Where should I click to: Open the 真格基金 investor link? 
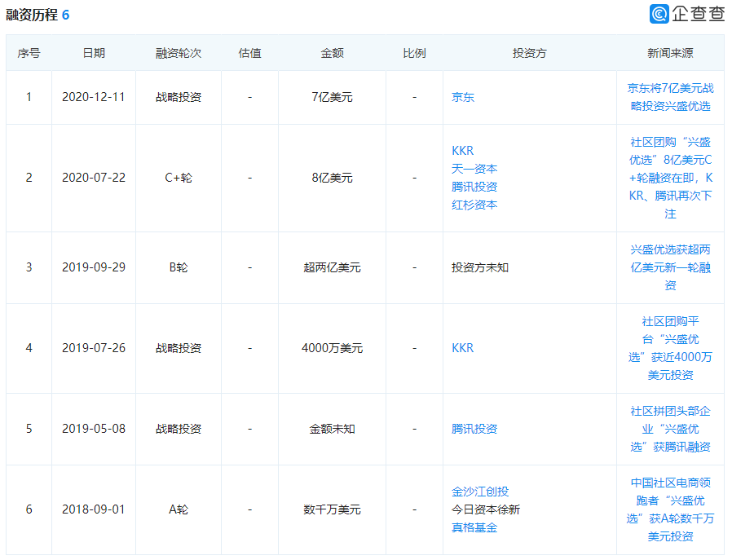click(x=474, y=527)
